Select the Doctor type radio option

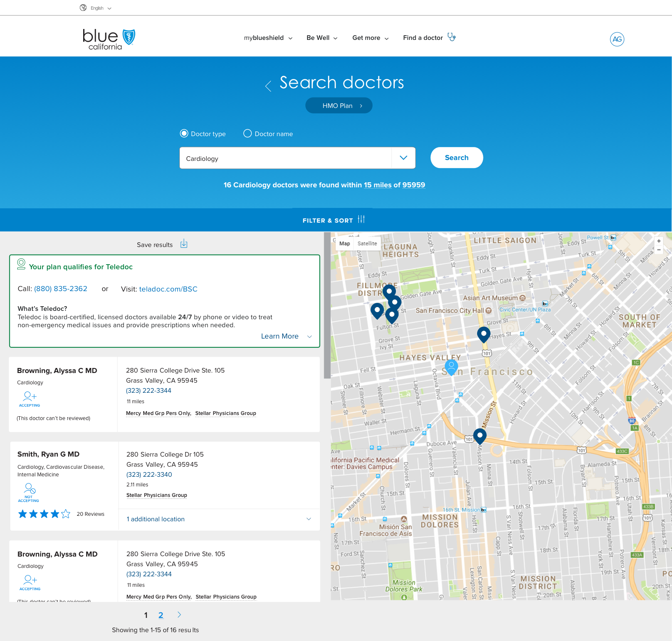click(x=184, y=134)
